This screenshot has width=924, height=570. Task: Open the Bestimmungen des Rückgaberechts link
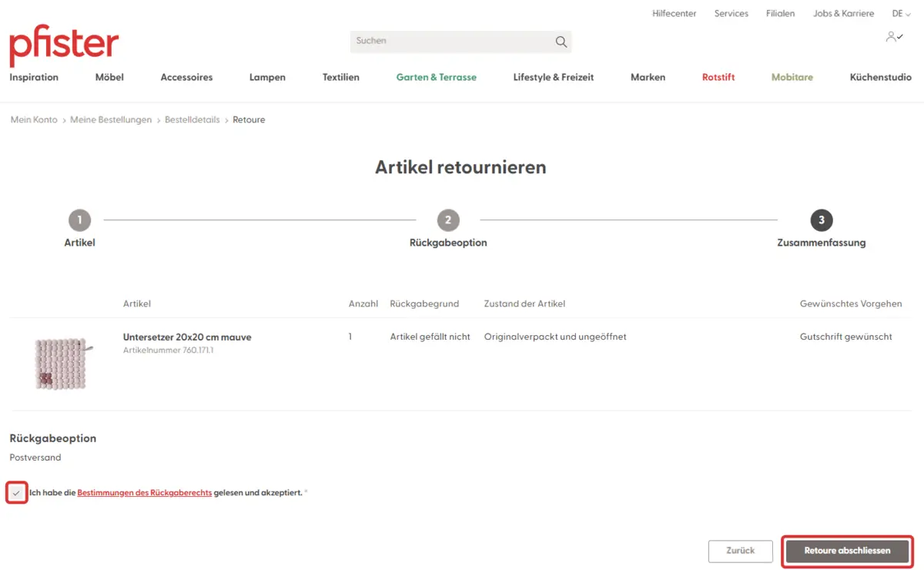point(144,493)
